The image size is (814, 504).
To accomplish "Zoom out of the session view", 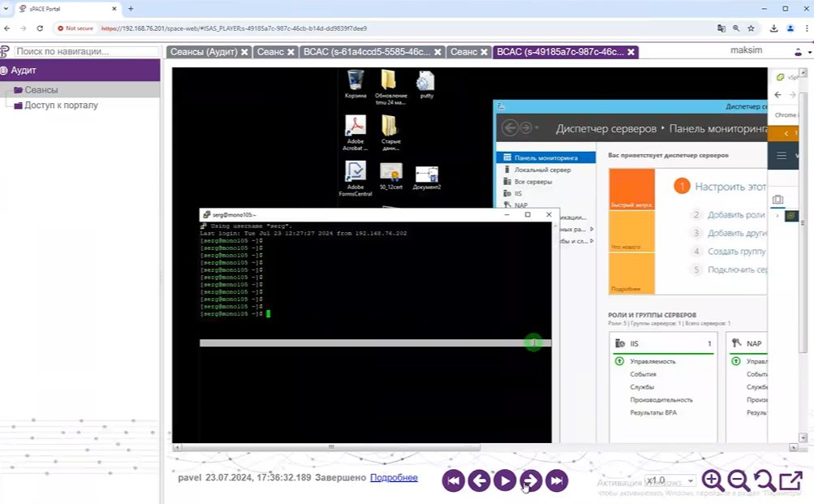I will click(x=738, y=480).
